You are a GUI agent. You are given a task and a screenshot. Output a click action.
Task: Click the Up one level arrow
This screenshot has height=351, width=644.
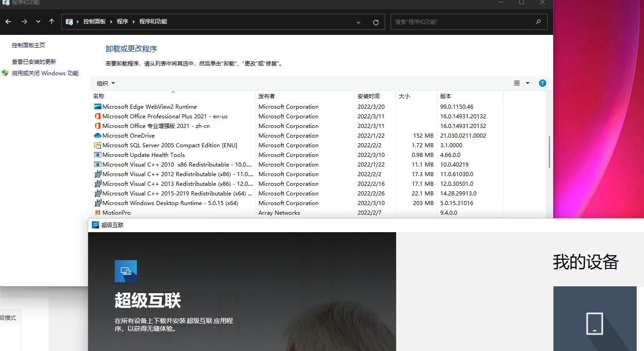(x=51, y=22)
